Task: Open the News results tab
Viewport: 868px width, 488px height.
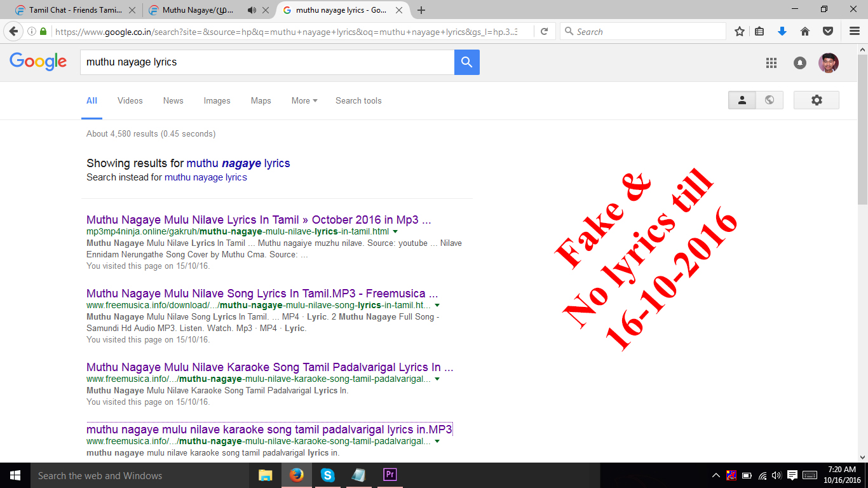Action: click(x=173, y=100)
